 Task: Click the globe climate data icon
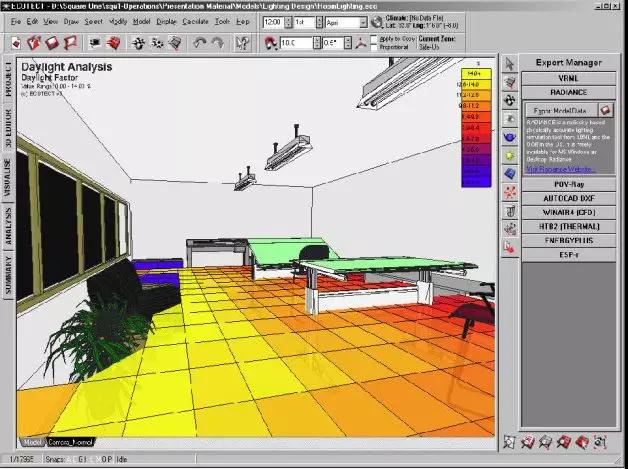tap(376, 22)
